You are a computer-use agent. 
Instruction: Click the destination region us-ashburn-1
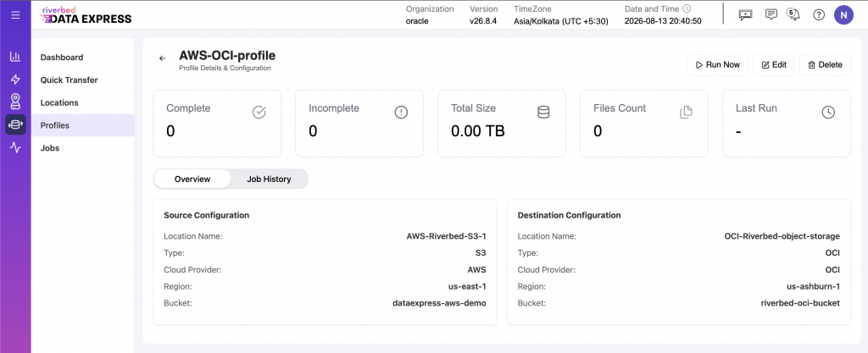[x=813, y=287]
